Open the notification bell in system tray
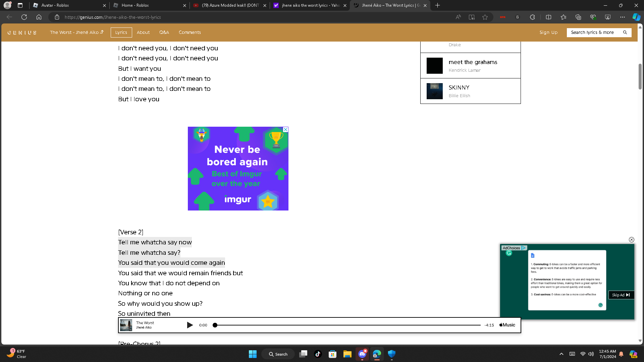 tap(621, 354)
